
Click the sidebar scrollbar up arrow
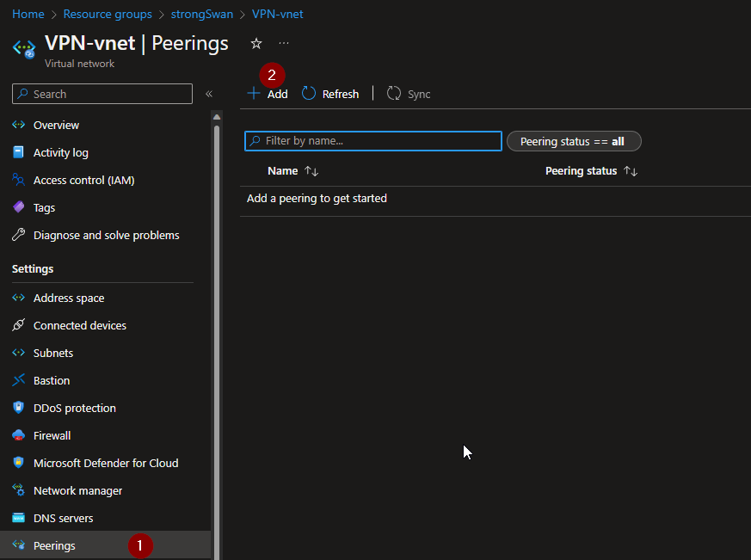217,117
